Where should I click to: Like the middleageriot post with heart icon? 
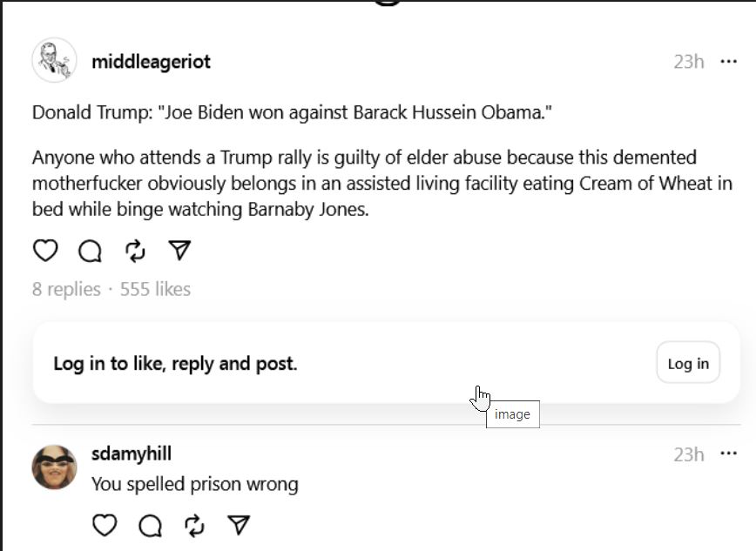point(45,251)
